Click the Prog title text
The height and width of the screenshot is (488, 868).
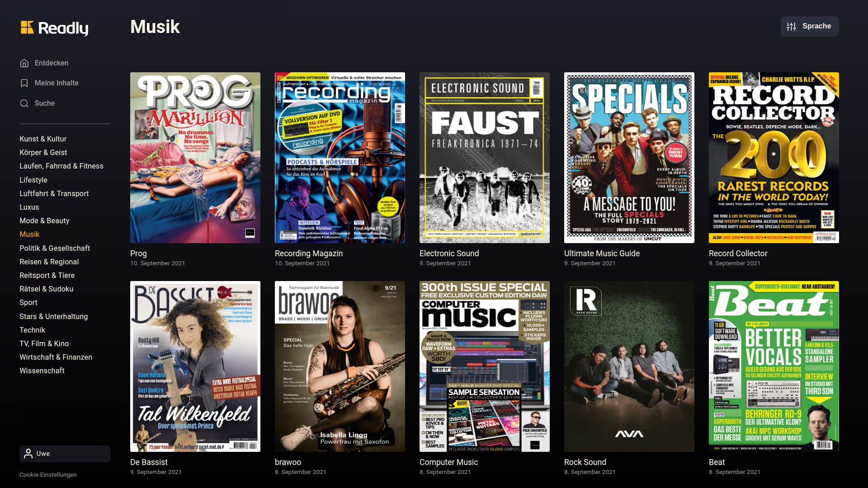[138, 253]
